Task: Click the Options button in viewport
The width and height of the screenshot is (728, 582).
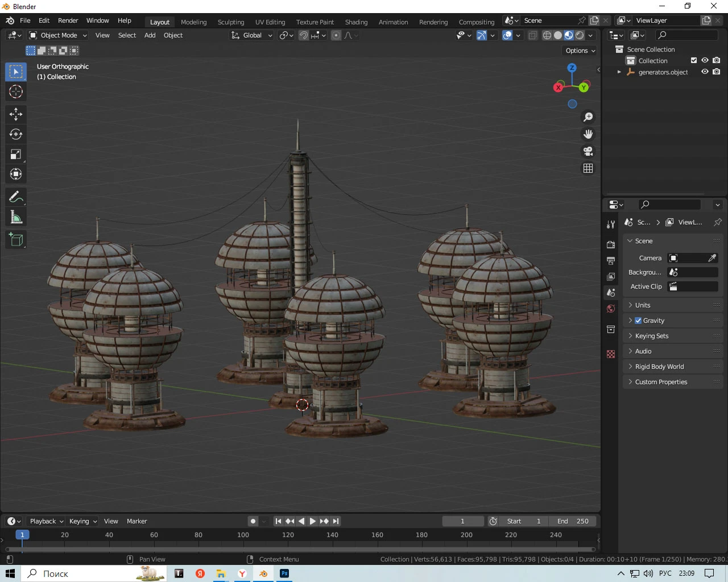Action: [x=580, y=51]
